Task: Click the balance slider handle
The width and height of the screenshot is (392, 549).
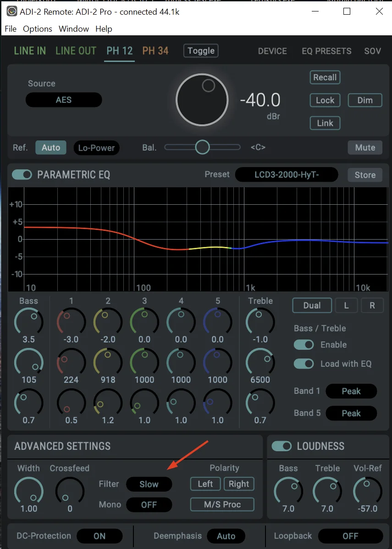Action: pyautogui.click(x=202, y=147)
